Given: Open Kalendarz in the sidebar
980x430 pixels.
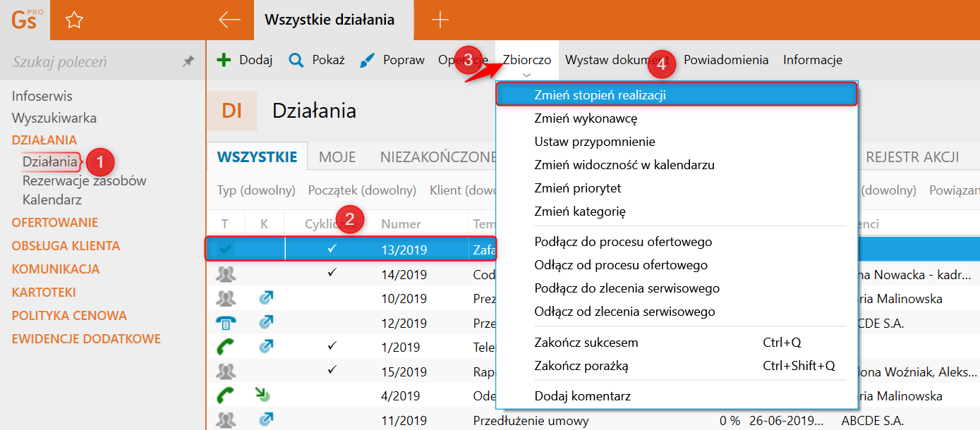Looking at the screenshot, I should 52,199.
